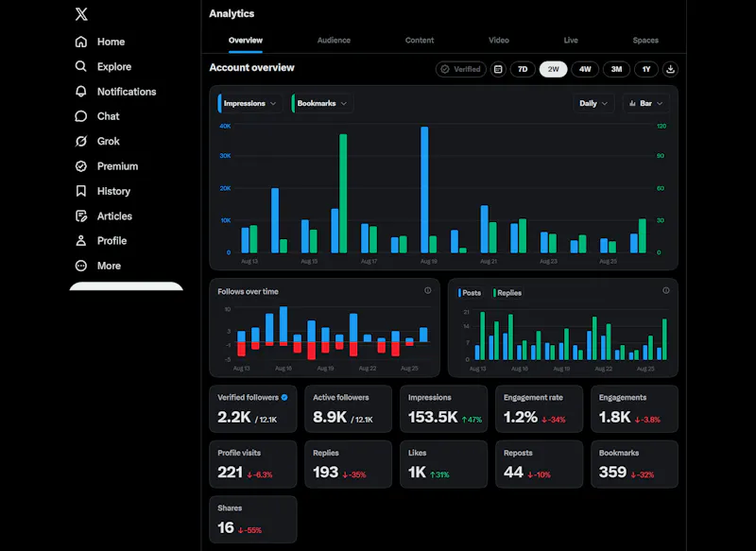Select the 3M time range
This screenshot has width=756, height=551.
coord(616,69)
